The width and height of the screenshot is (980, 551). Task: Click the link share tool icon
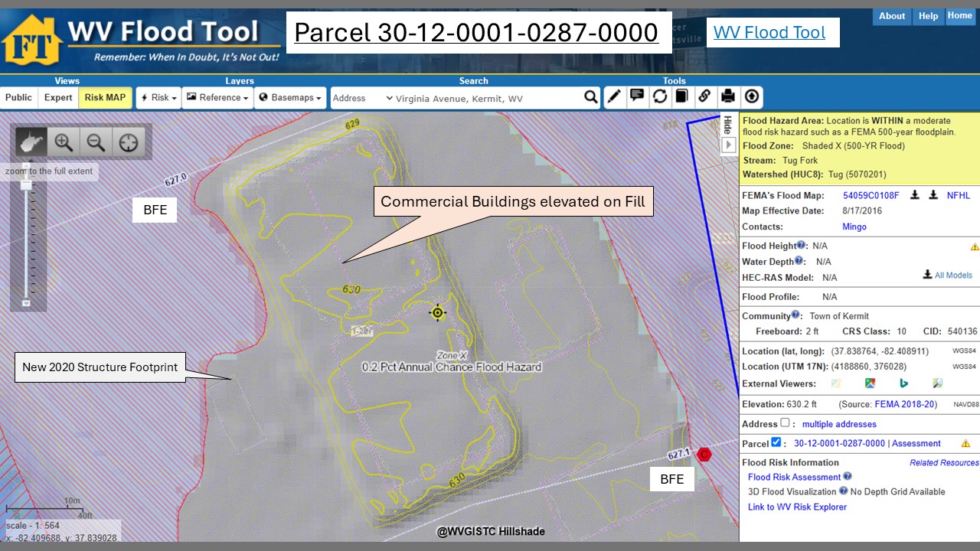pos(704,97)
